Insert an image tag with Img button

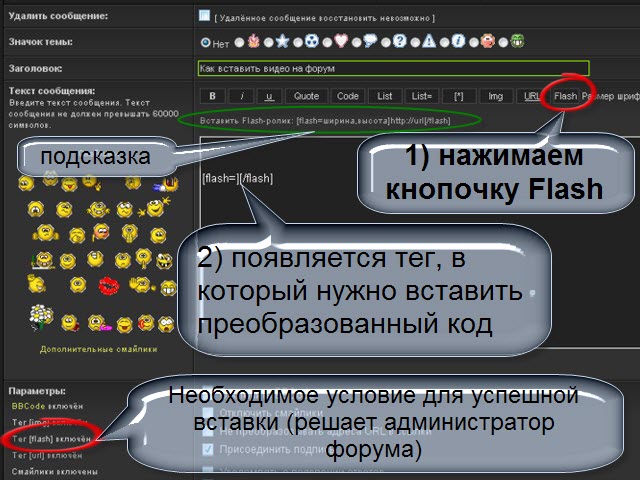tap(496, 96)
